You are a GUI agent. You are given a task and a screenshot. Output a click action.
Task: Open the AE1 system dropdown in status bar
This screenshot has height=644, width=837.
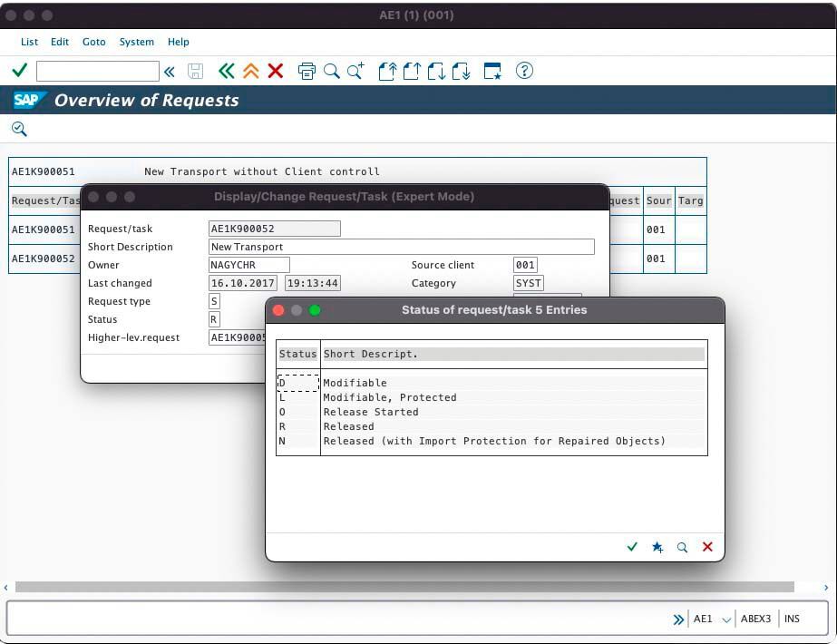[x=725, y=620]
